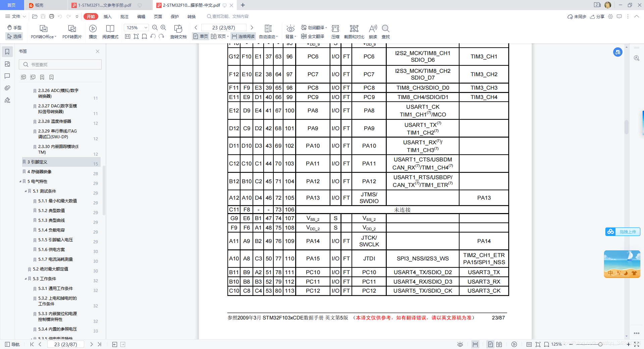This screenshot has width=644, height=349.
Task: Toggle navigation (导航) pane in status bar
Action: [12, 344]
